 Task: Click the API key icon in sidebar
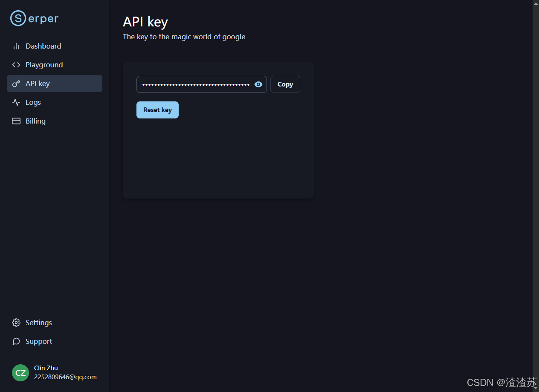tap(16, 84)
